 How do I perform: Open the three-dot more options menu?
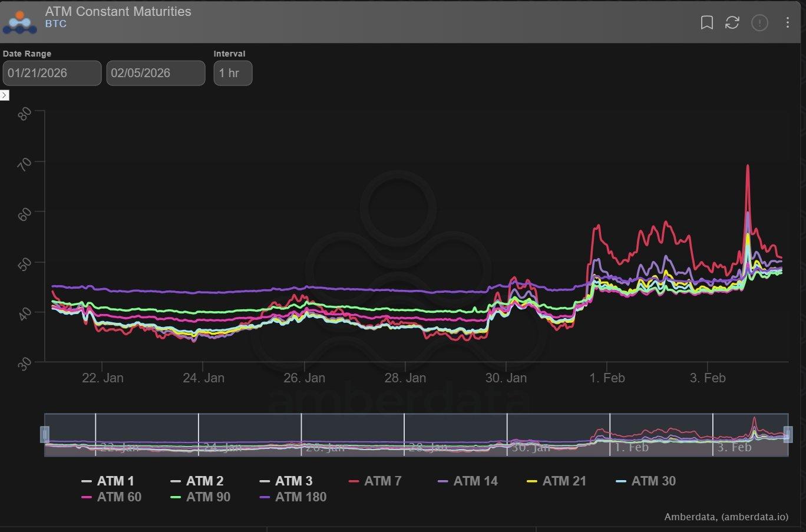point(787,23)
